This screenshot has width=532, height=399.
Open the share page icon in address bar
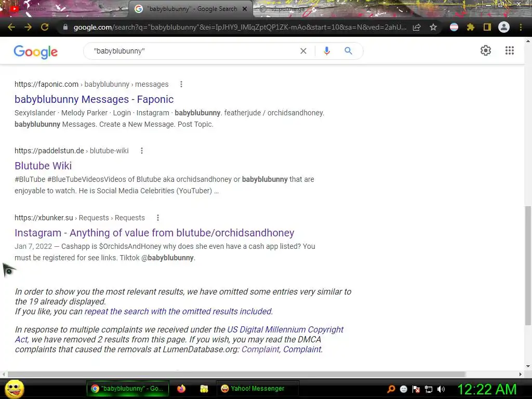point(417,27)
